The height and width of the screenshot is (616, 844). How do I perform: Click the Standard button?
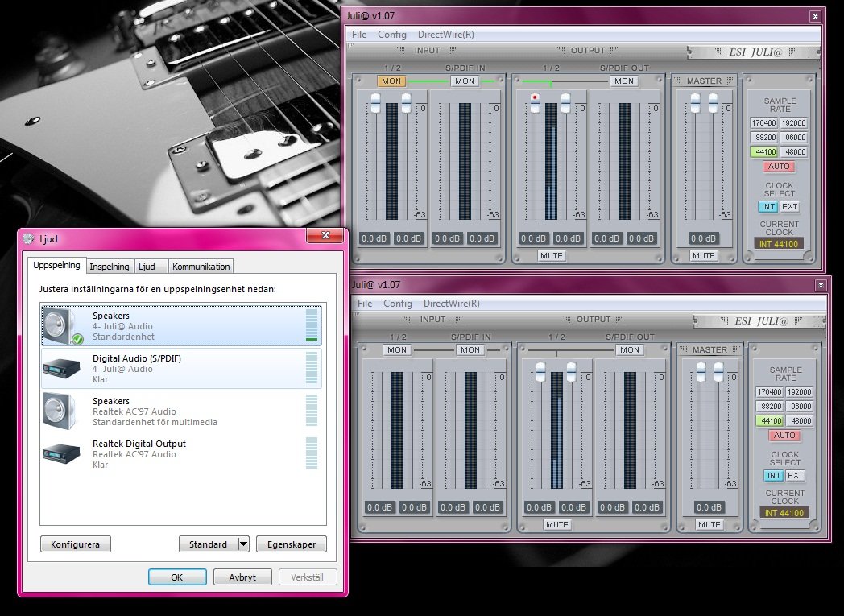coord(209,544)
